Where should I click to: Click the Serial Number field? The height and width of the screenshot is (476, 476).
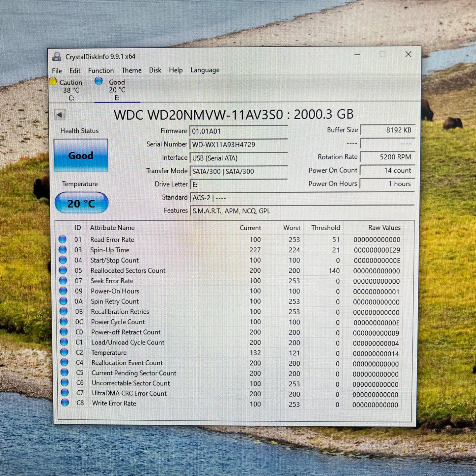pos(239,144)
